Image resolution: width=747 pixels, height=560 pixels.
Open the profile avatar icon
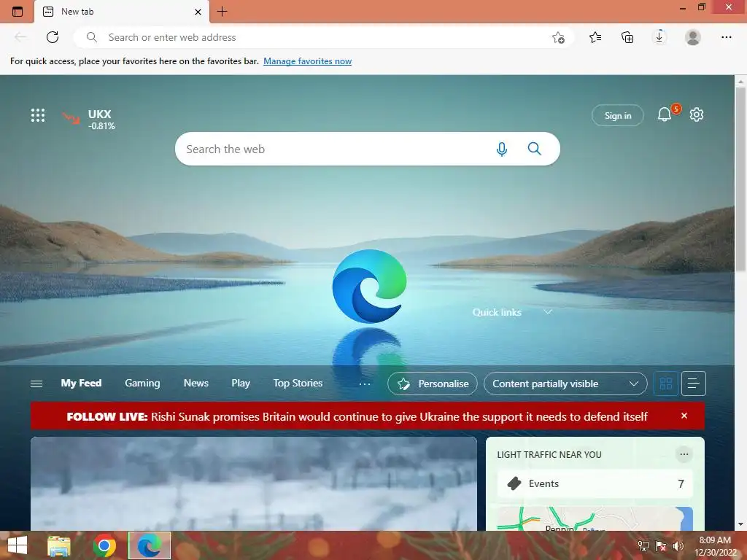pos(693,37)
